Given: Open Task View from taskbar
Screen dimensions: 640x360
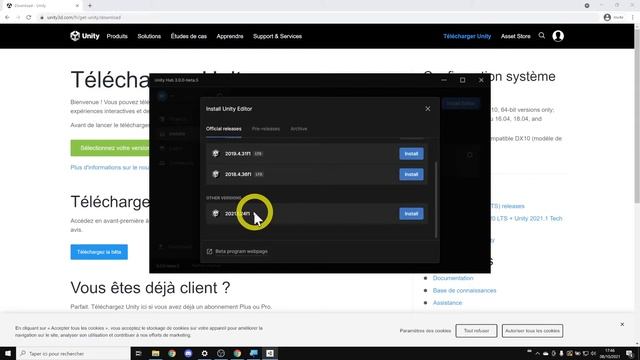Looking at the screenshot, I should click(x=138, y=353).
